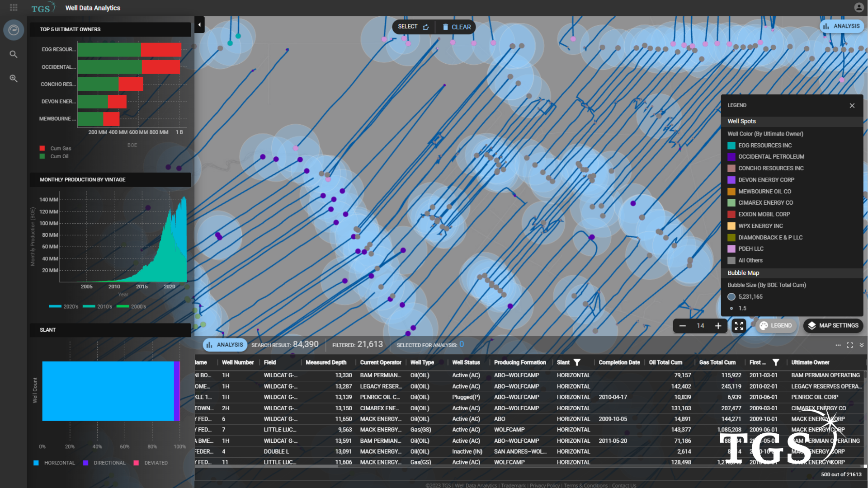
Task: Open the search tool in the left sidebar
Action: tap(13, 54)
